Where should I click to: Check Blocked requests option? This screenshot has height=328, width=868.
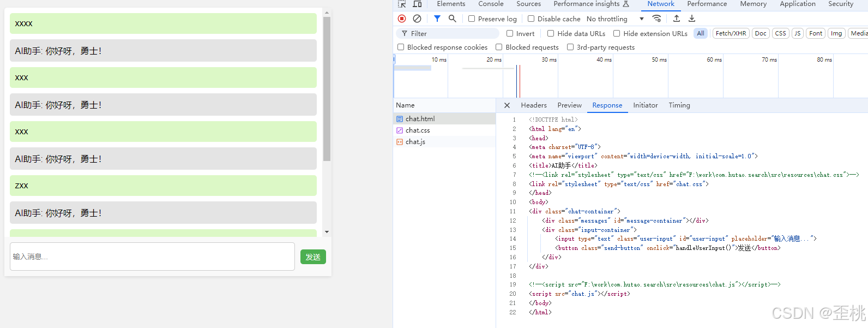499,47
